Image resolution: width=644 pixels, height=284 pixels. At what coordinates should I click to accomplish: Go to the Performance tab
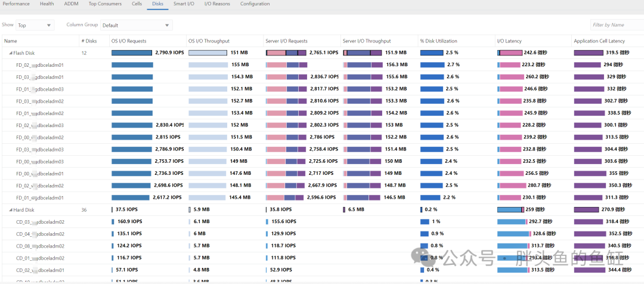pyautogui.click(x=17, y=4)
